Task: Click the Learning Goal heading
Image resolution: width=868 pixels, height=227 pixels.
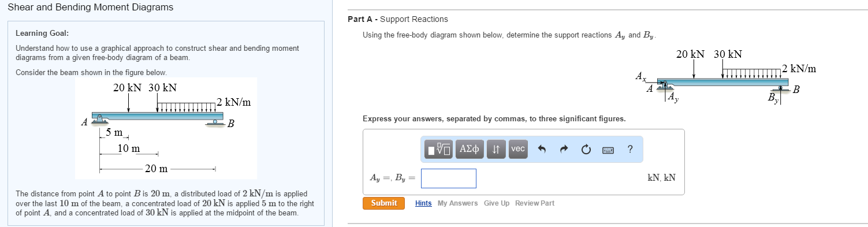Action: 42,34
